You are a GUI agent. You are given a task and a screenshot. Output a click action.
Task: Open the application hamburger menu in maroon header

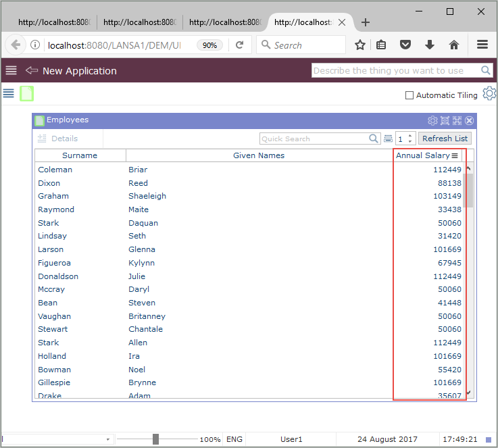click(x=11, y=71)
